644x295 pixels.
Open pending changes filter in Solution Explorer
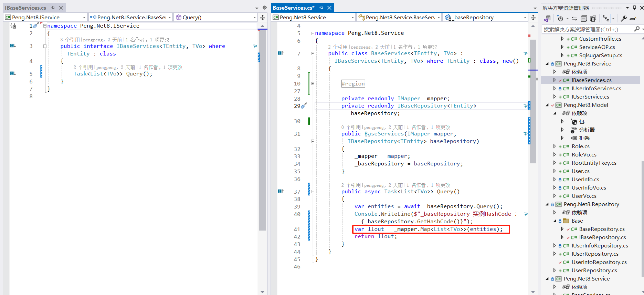point(560,19)
